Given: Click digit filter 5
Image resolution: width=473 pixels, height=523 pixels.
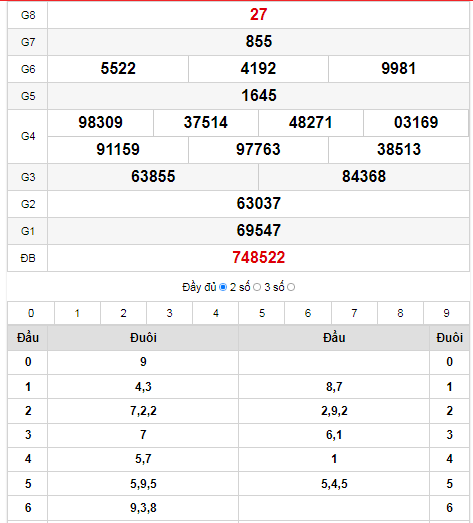Looking at the screenshot, I should click(262, 313).
